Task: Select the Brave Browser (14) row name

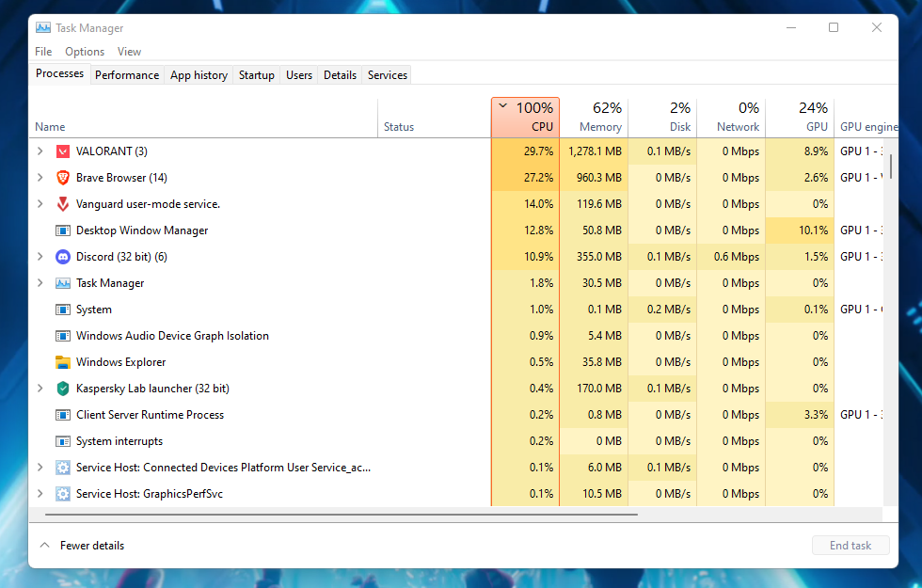Action: coord(121,178)
